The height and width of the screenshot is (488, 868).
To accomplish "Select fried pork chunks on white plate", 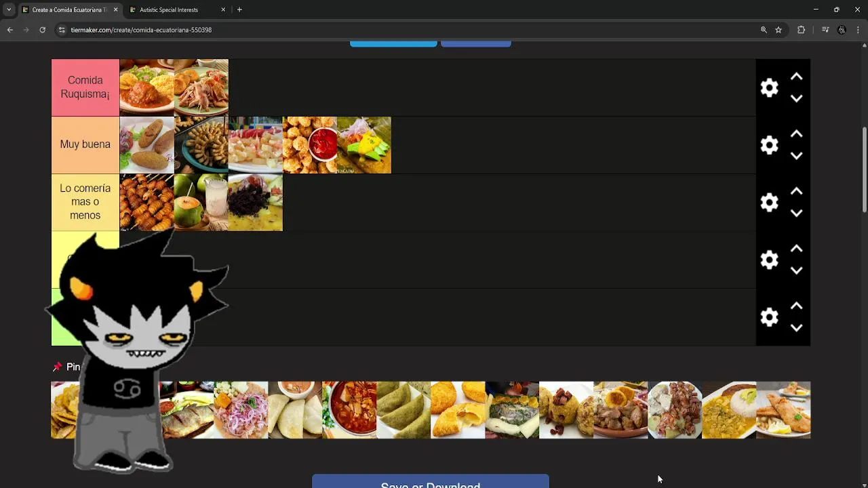I will [x=566, y=410].
